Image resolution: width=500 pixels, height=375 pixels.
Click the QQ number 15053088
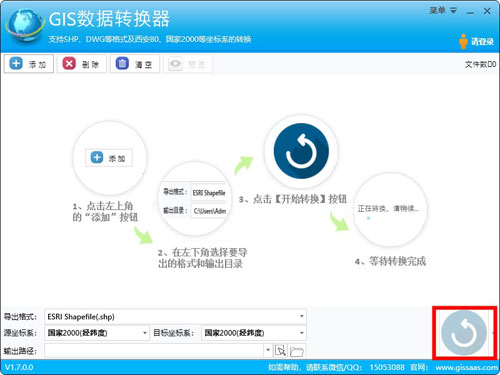coord(387,367)
